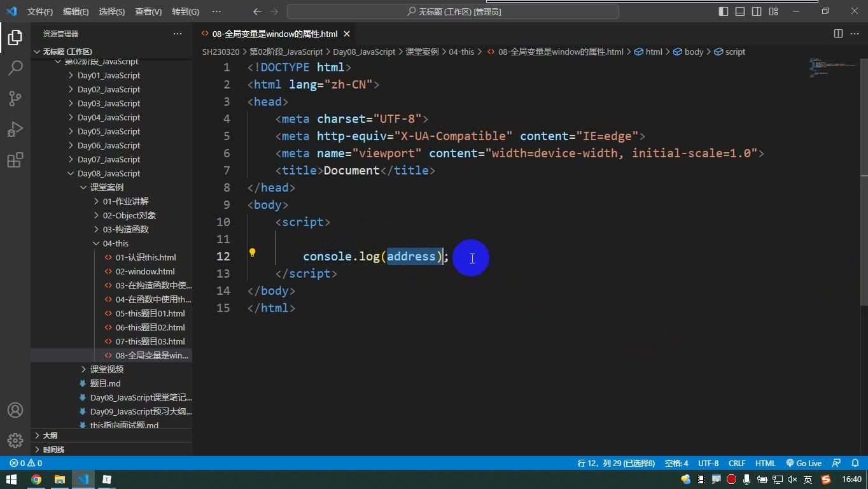Toggle the bottom panel visibility
The width and height of the screenshot is (868, 489).
click(740, 11)
